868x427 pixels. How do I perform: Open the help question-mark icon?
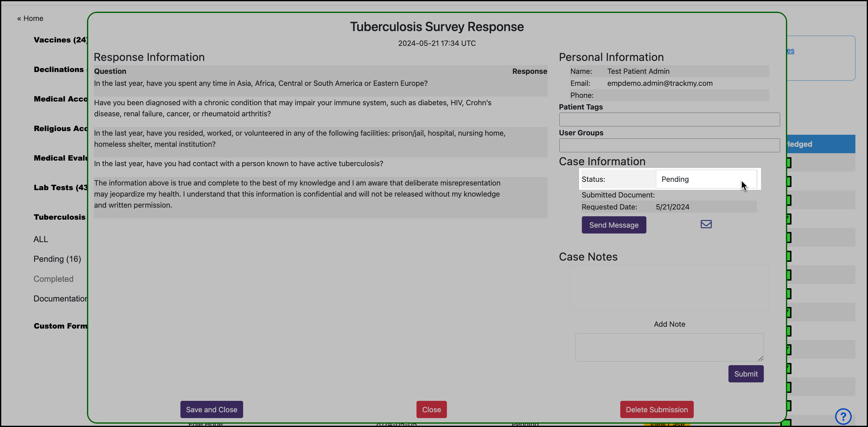pos(843,416)
